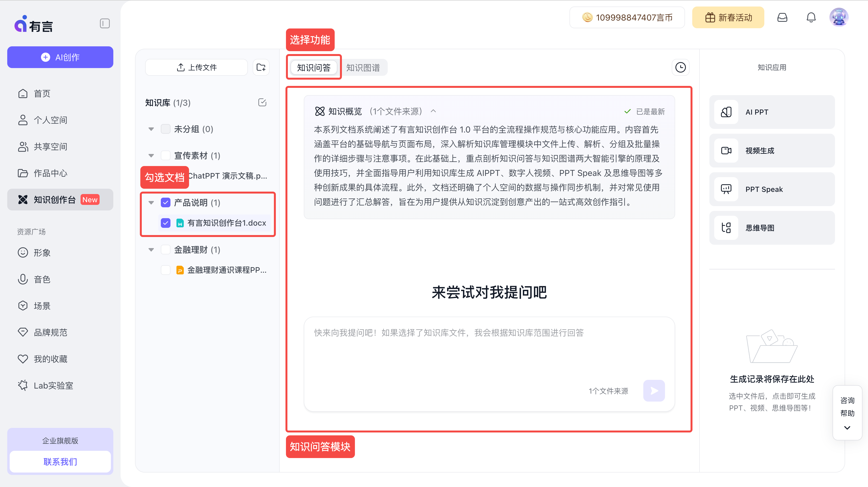Image resolution: width=868 pixels, height=487 pixels.
Task: Uncheck the 有言知识创作台1.docx document
Action: coord(165,223)
